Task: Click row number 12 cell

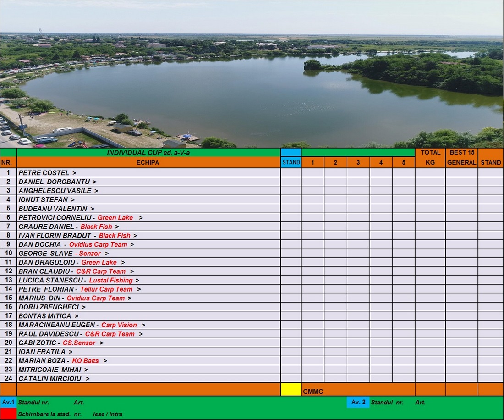Action: point(8,271)
